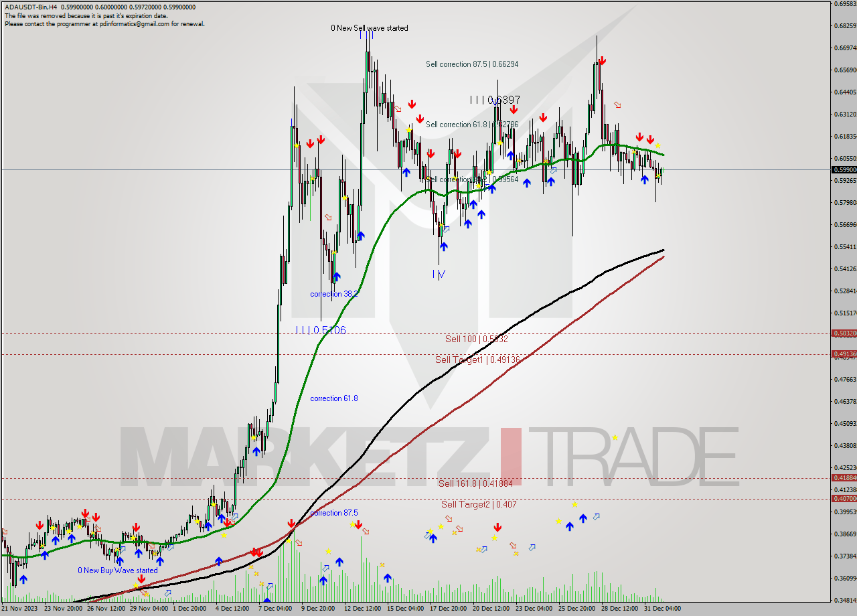Click the "29 Nov 04:00" time label

151,609
